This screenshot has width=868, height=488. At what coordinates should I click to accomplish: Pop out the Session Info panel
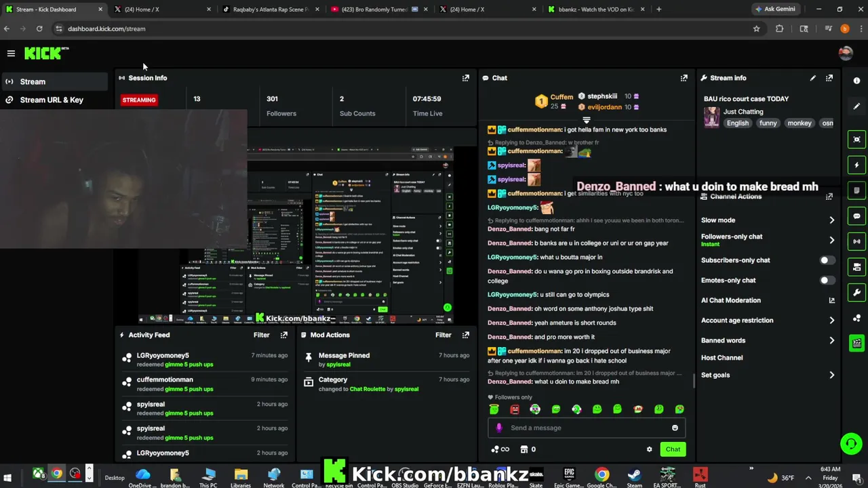coord(465,78)
